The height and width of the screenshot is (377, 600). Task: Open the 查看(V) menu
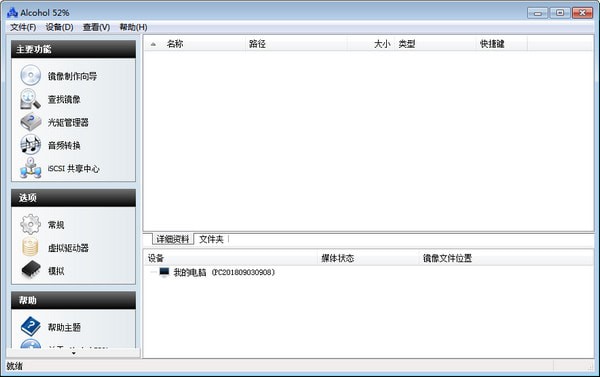click(96, 27)
